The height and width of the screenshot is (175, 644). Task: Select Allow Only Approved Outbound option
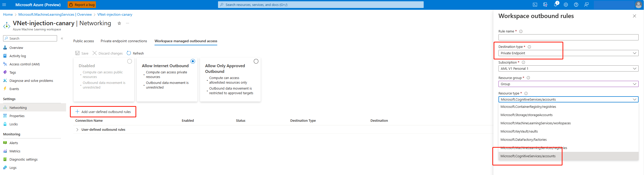pos(256,61)
